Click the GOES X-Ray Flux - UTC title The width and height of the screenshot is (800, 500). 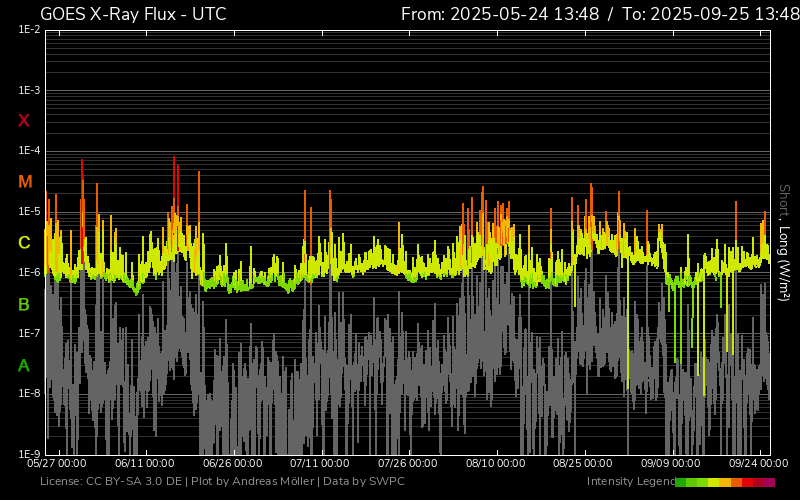point(133,14)
